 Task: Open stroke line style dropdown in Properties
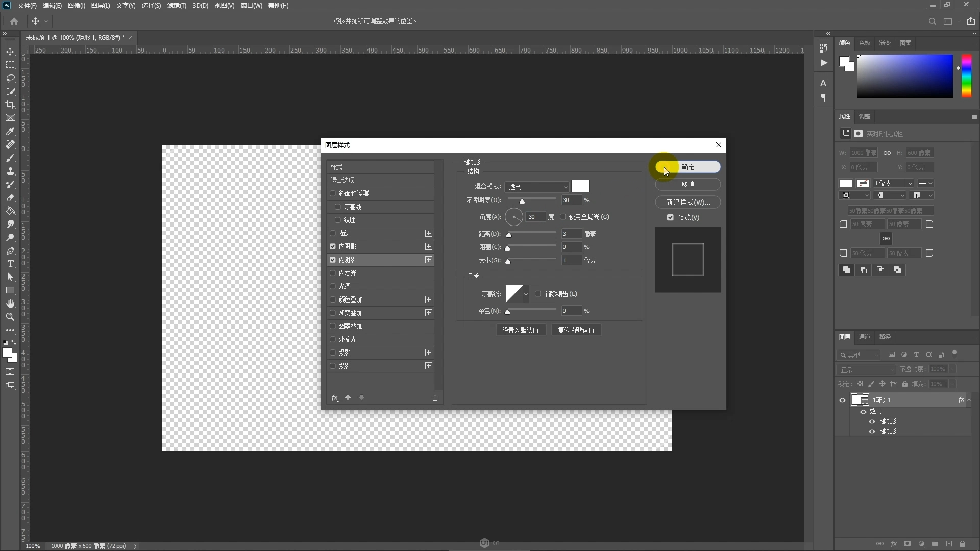coord(925,183)
